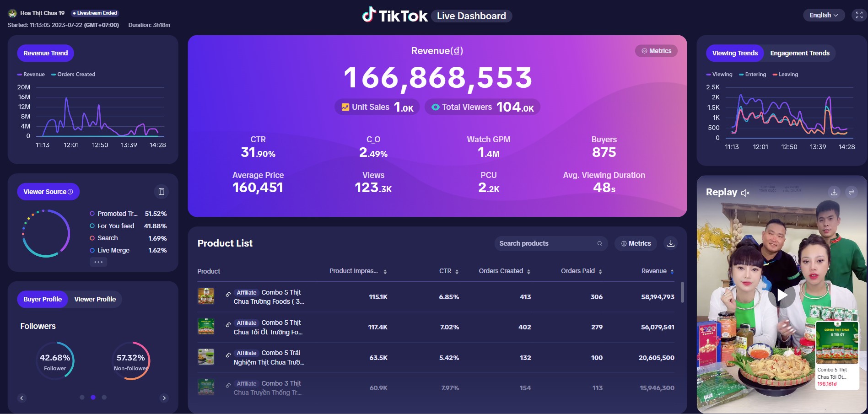The height and width of the screenshot is (414, 868).
Task: Switch to the Viewer Profile tab
Action: pyautogui.click(x=95, y=299)
